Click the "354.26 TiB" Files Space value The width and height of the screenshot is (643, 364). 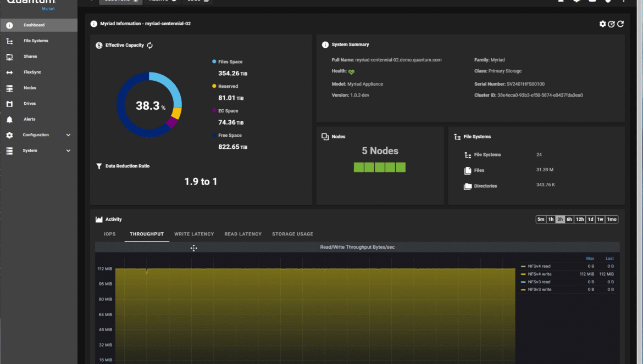point(233,73)
